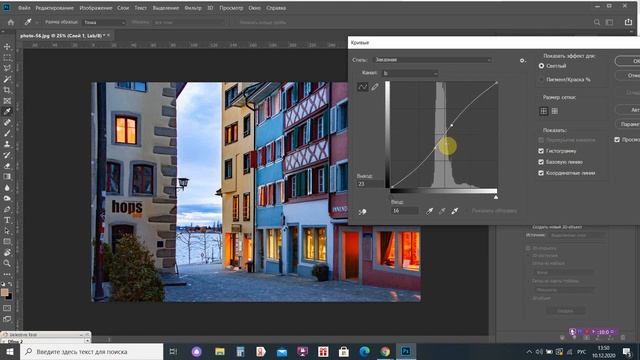Select the Frame tool
The width and height of the screenshot is (640, 360).
pyautogui.click(x=7, y=101)
